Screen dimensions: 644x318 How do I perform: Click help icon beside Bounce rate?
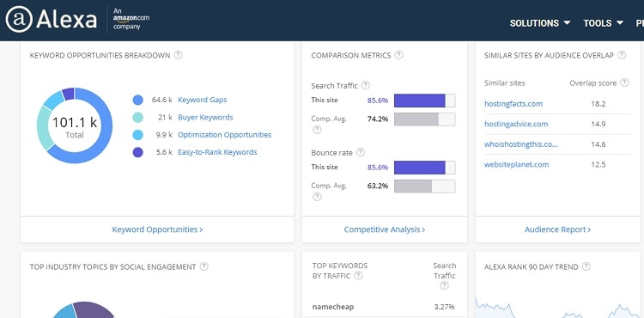point(360,152)
